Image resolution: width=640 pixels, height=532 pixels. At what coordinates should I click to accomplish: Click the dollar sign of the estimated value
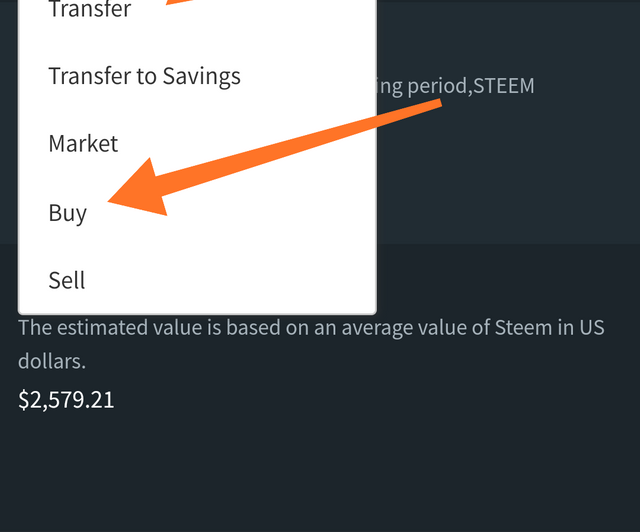[24, 400]
